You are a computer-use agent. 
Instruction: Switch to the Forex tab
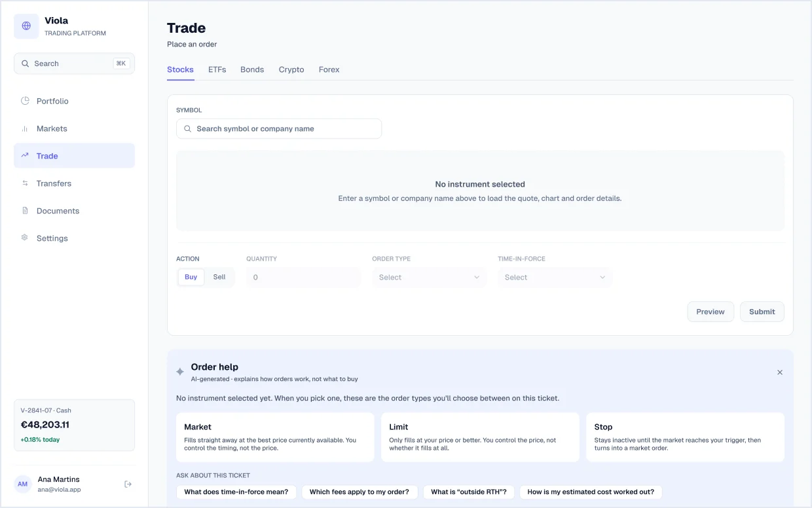[x=329, y=69]
